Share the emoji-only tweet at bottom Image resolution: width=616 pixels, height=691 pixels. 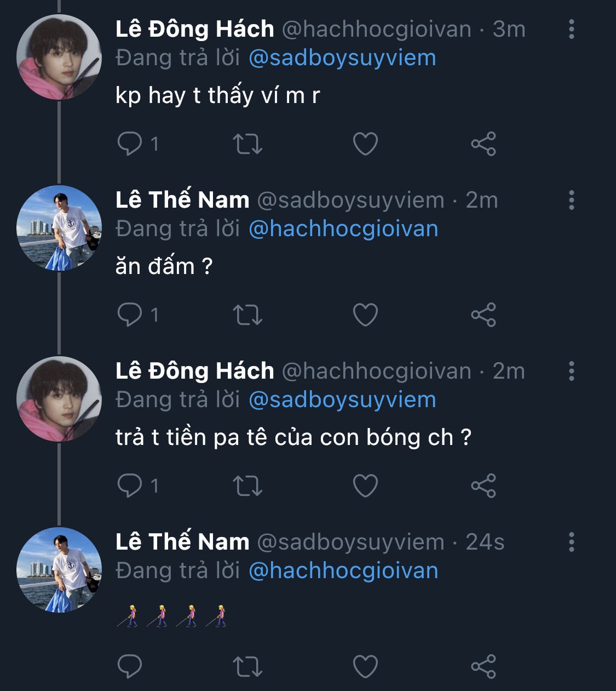coord(483,666)
